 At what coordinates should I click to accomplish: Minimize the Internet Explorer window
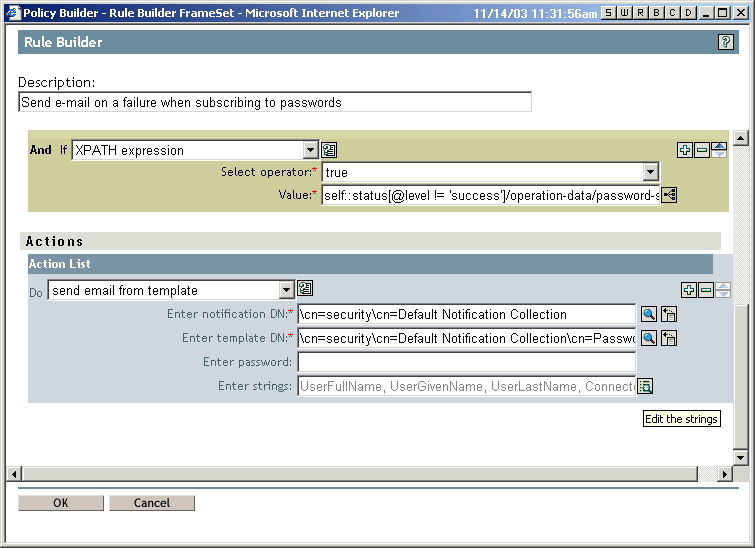[707, 13]
